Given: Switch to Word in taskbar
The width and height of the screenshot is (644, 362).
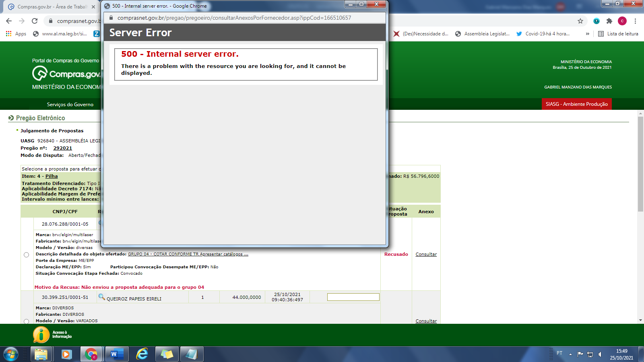Looking at the screenshot, I should [117, 354].
